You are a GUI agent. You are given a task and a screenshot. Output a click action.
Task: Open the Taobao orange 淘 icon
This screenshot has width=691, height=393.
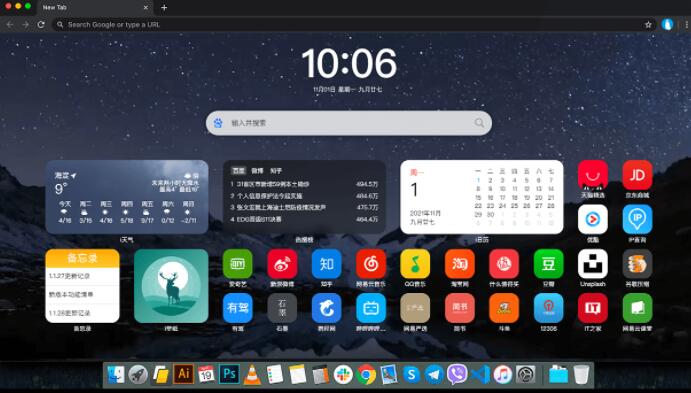point(460,264)
